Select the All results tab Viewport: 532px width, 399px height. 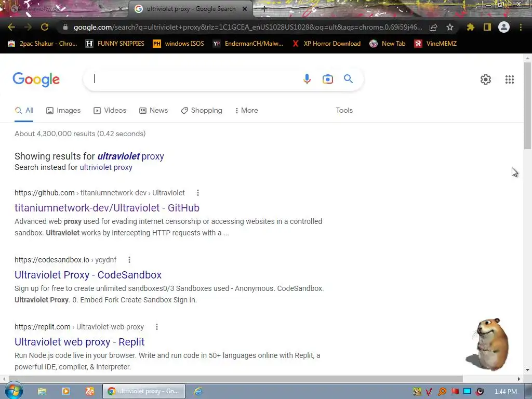24,111
